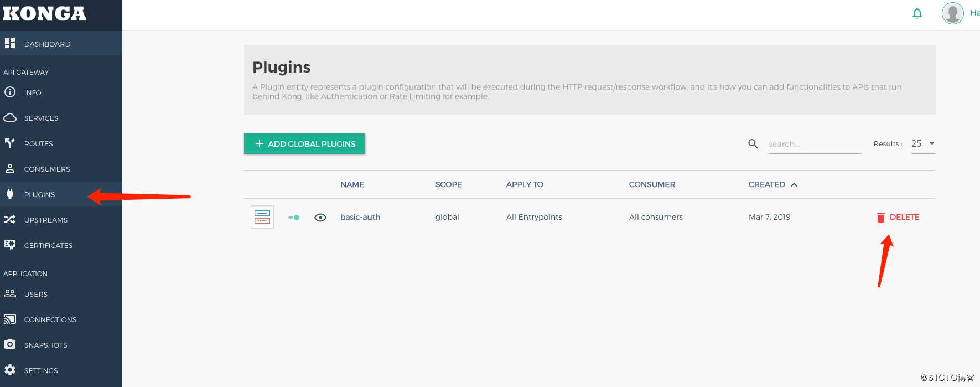Click the Snapshots camera icon
Viewport: 980px width, 387px height.
click(x=10, y=344)
